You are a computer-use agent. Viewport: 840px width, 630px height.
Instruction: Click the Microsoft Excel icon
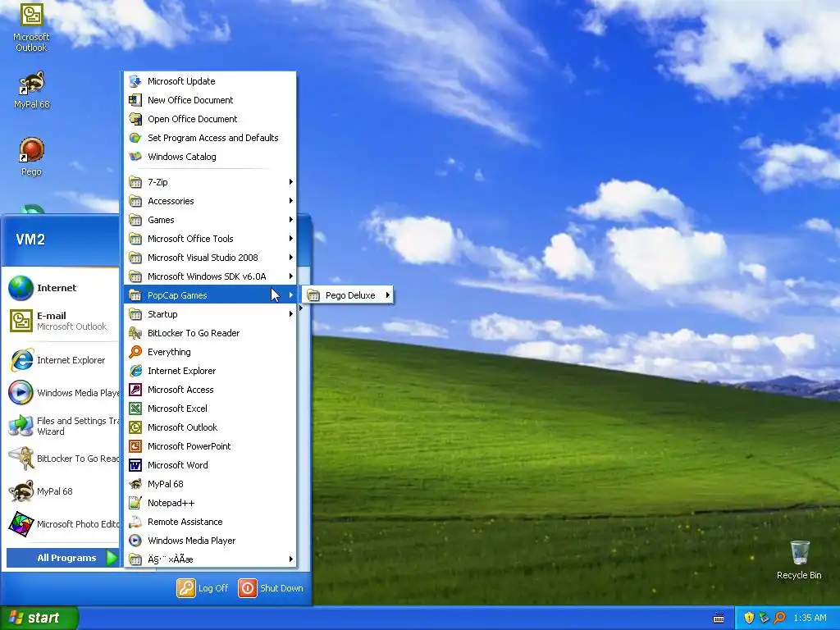point(135,409)
